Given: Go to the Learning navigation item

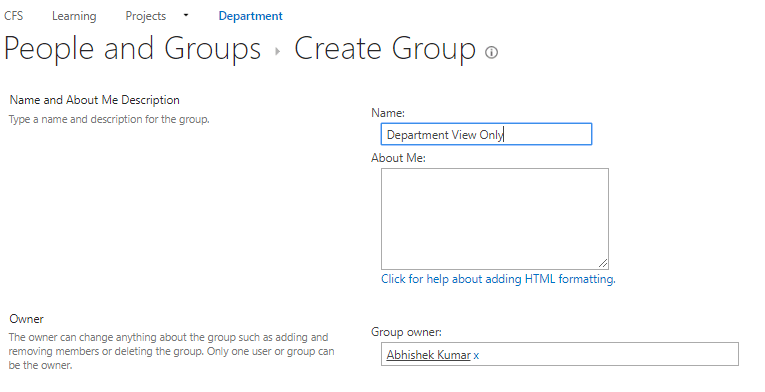Looking at the screenshot, I should (x=74, y=16).
